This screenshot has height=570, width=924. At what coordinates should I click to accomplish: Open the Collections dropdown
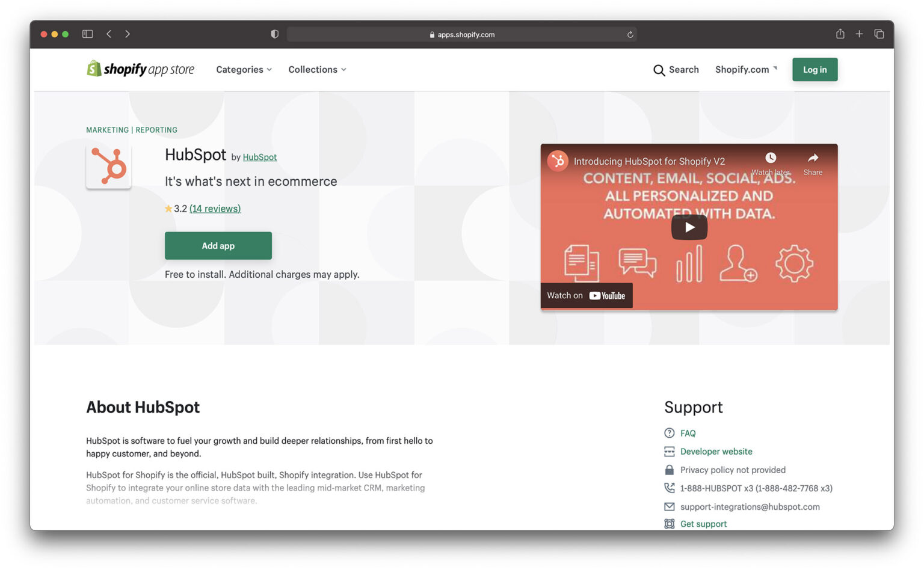(317, 70)
